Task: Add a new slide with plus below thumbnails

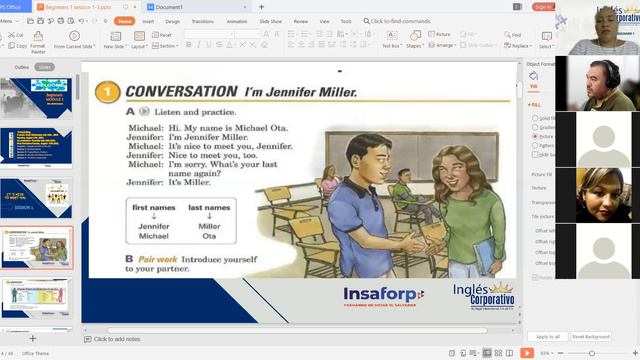Action: (33, 338)
